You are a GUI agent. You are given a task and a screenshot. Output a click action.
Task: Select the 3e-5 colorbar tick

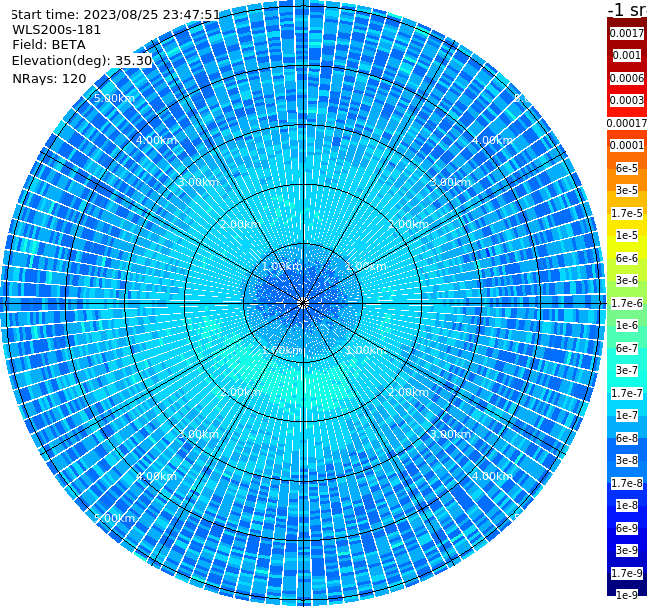point(627,190)
